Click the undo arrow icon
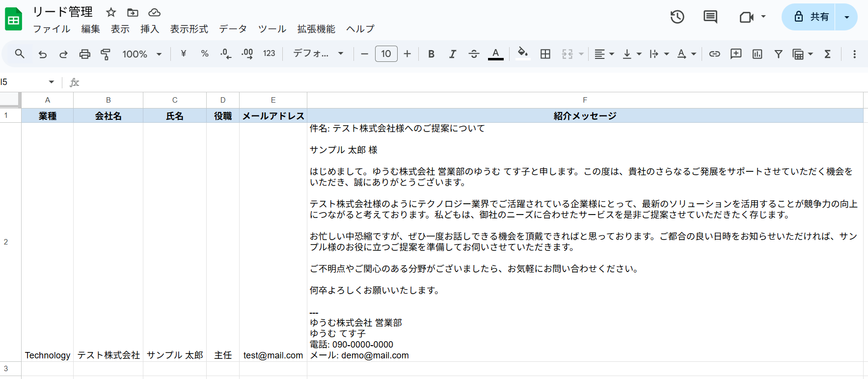This screenshot has width=868, height=379. 43,54
